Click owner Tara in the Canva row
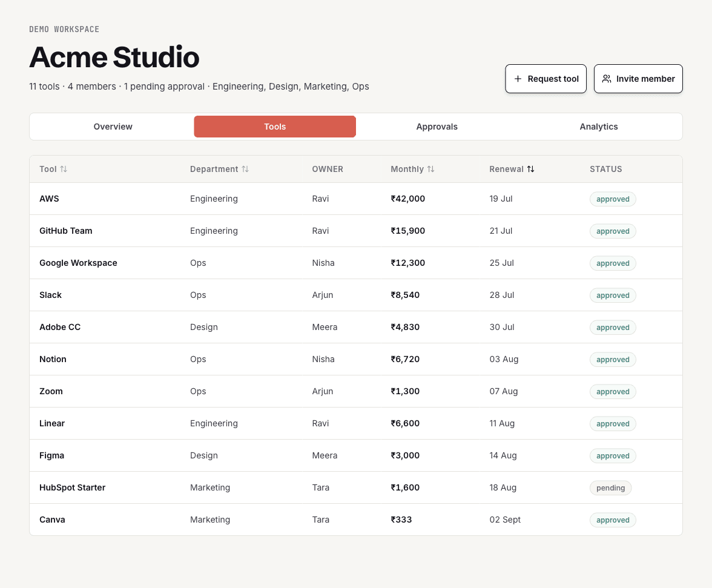This screenshot has width=712, height=588. [321, 520]
